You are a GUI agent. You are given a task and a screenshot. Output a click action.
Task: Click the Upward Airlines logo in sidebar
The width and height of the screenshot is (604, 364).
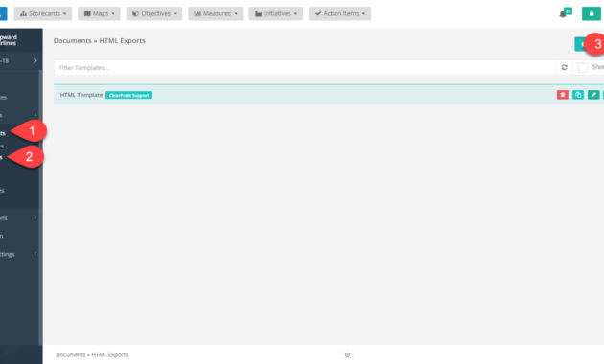10,40
